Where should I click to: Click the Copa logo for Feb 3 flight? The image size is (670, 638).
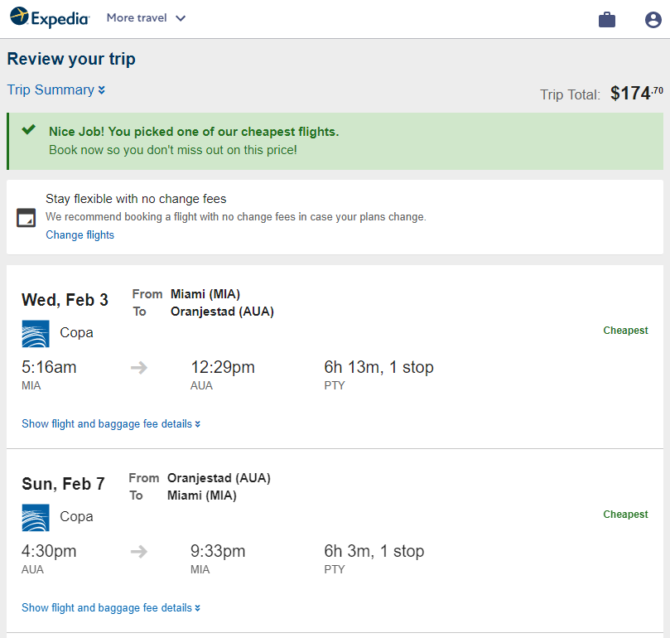tap(35, 334)
